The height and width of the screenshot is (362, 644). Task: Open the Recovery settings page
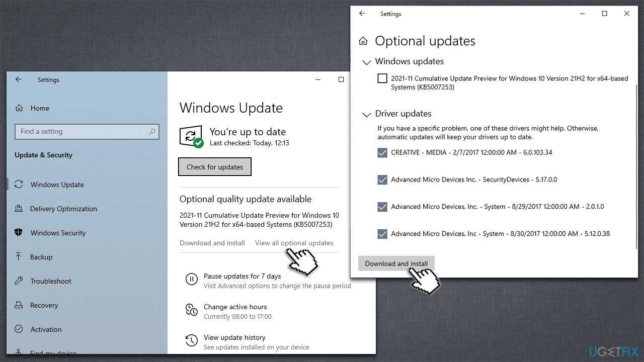44,305
